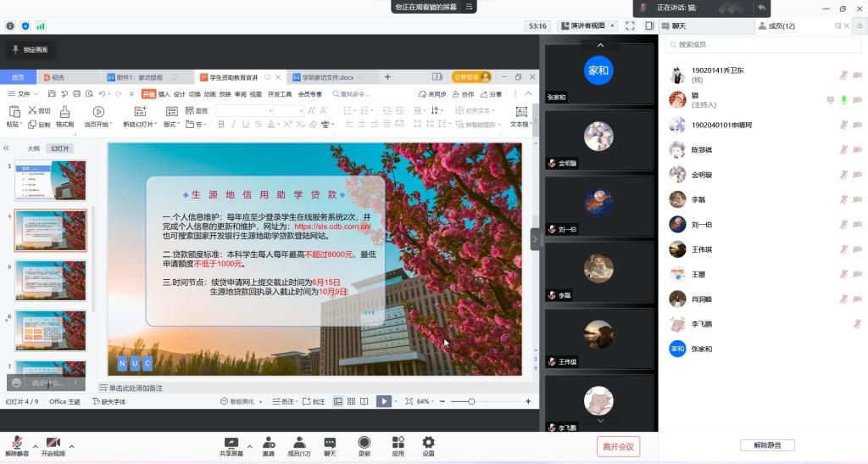Adjust the WPS zoom slider handle
Image resolution: width=868 pixels, height=464 pixels.
coord(471,401)
